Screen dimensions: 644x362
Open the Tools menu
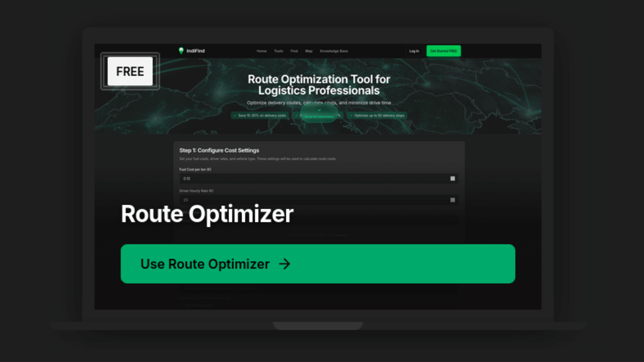coord(279,51)
